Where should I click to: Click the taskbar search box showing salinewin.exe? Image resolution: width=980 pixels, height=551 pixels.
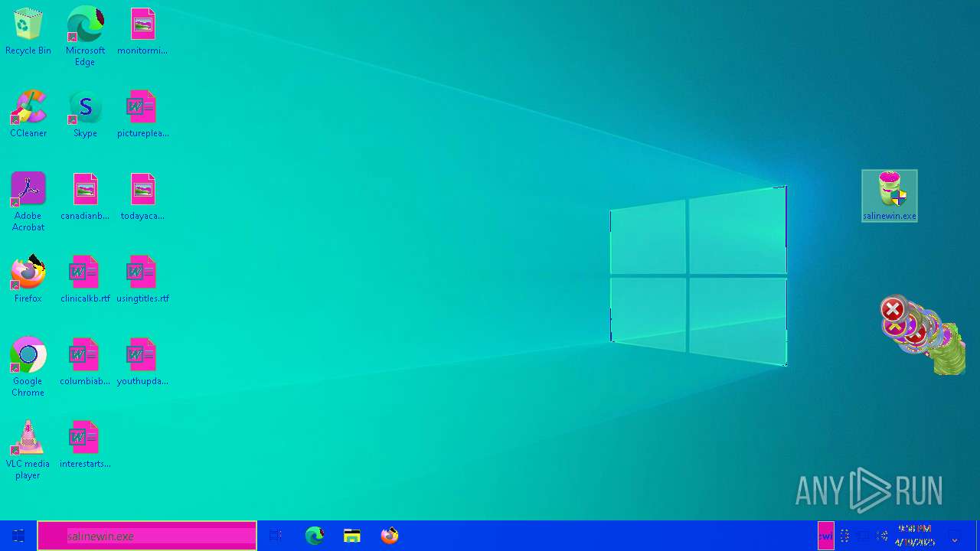click(147, 536)
